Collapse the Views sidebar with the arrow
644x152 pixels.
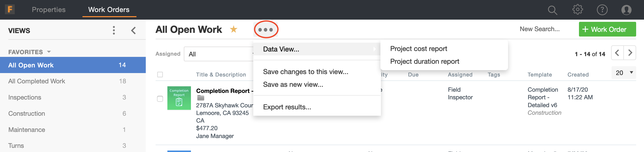coord(134,30)
